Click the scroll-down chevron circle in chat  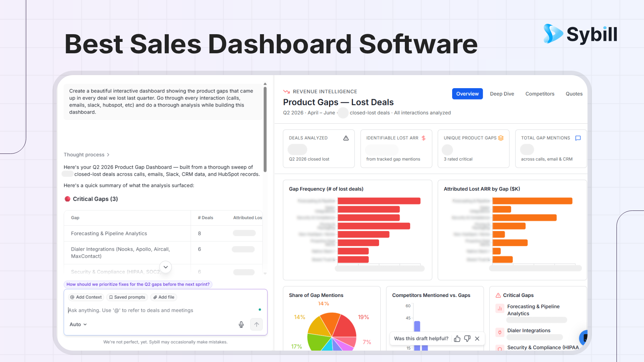166,267
